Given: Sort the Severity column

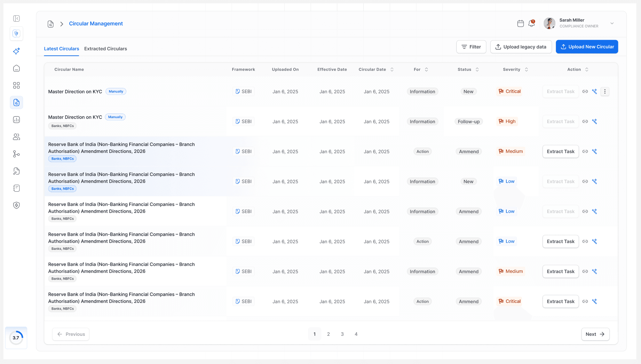Looking at the screenshot, I should [x=526, y=69].
